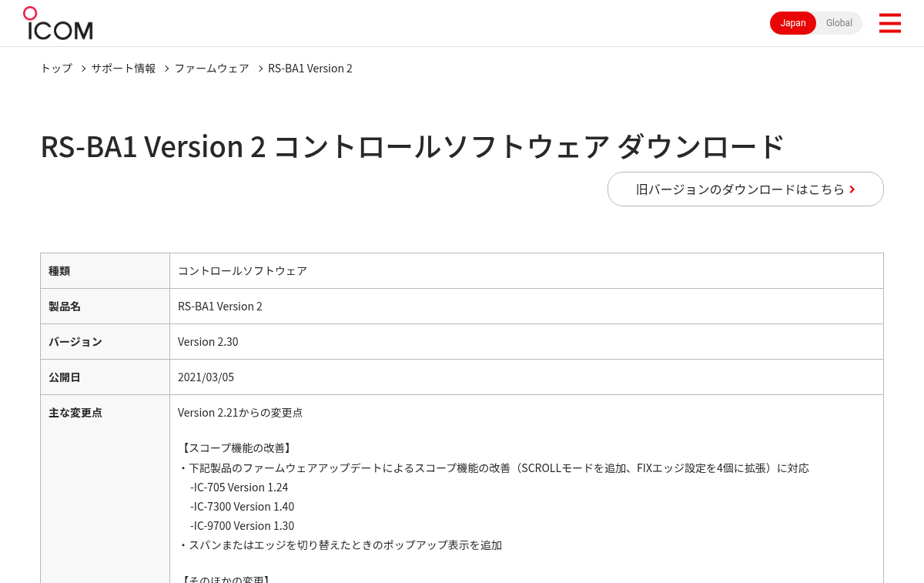Viewport: 924px width, 583px height.
Task: Switch site region to Global
Action: coord(839,23)
